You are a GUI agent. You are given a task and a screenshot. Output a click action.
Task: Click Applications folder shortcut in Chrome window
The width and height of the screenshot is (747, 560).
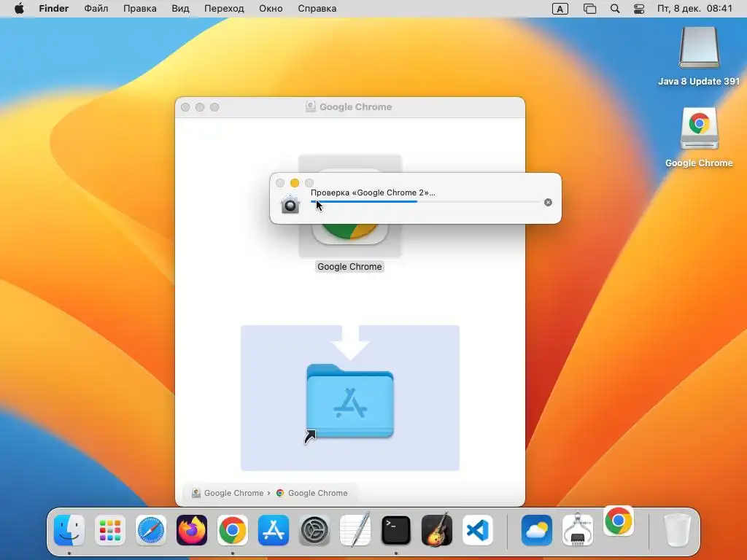coord(350,402)
